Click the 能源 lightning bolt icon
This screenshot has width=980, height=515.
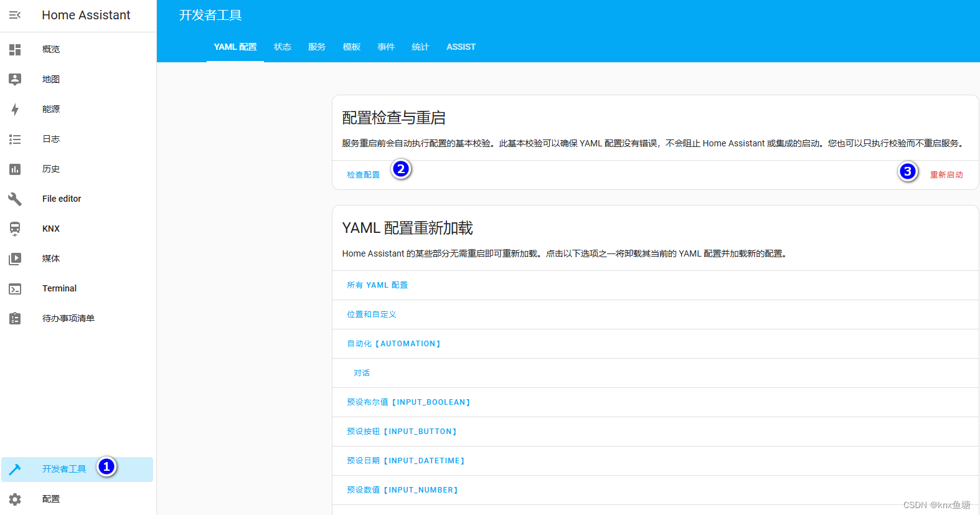click(15, 109)
